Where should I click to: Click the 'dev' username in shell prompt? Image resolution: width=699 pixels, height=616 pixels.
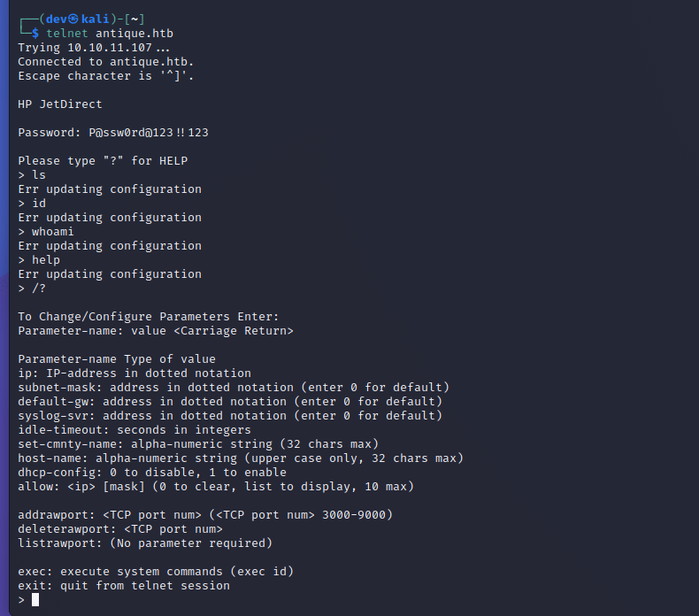[x=57, y=19]
